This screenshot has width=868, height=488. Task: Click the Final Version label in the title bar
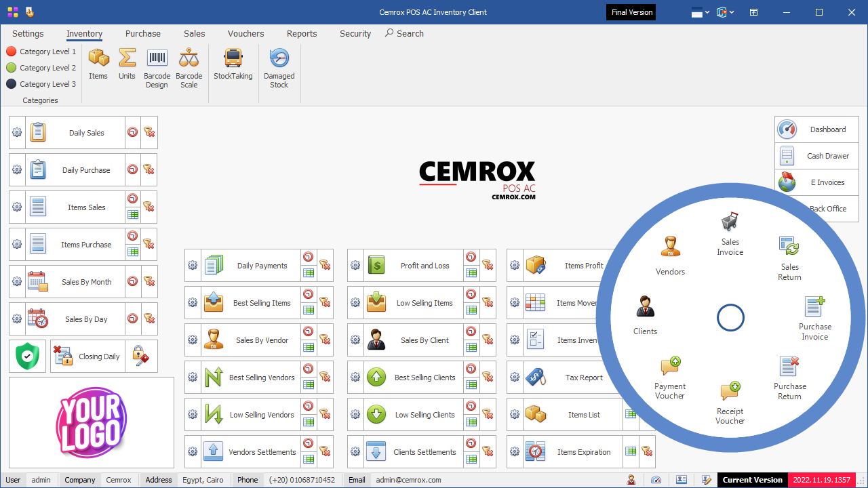(x=631, y=12)
